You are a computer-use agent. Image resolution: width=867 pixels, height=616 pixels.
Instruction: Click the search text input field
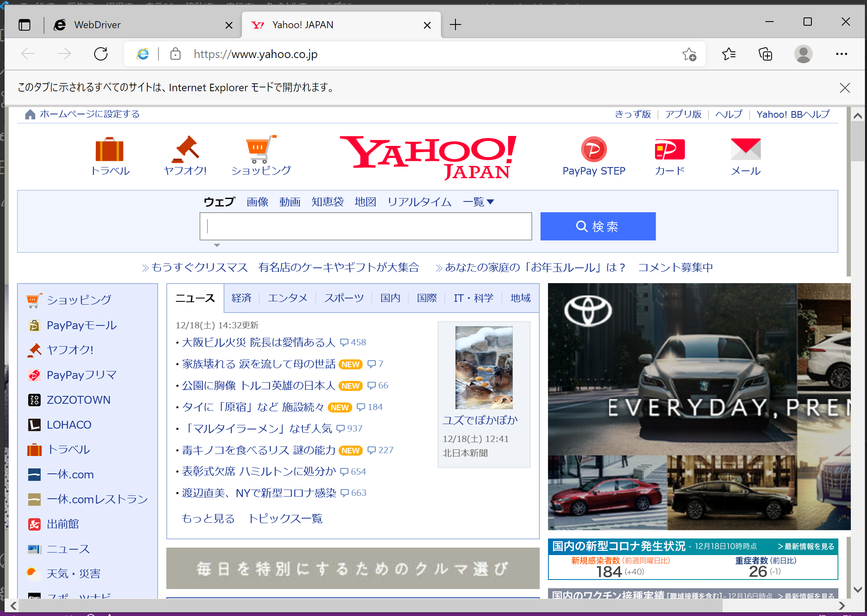point(365,226)
